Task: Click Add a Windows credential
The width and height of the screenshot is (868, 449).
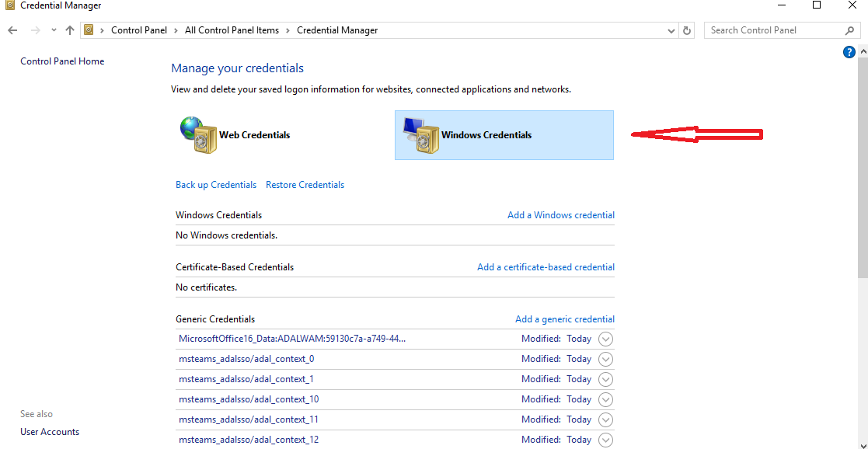Action: click(x=561, y=215)
